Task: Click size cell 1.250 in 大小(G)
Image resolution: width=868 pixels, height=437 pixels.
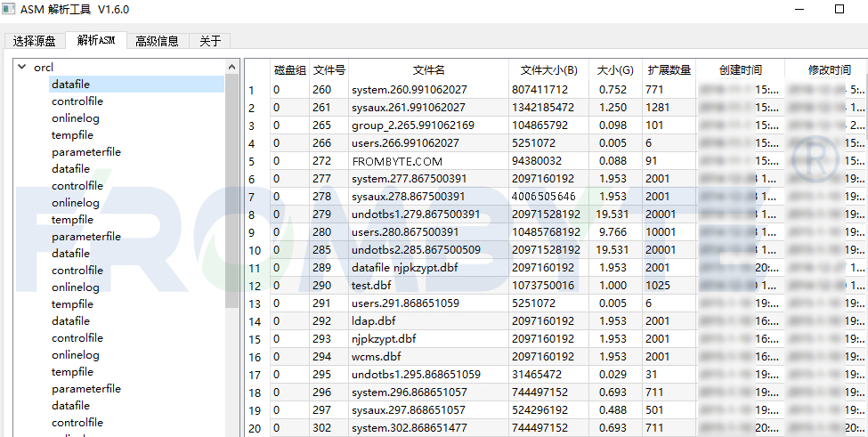Action: 615,108
